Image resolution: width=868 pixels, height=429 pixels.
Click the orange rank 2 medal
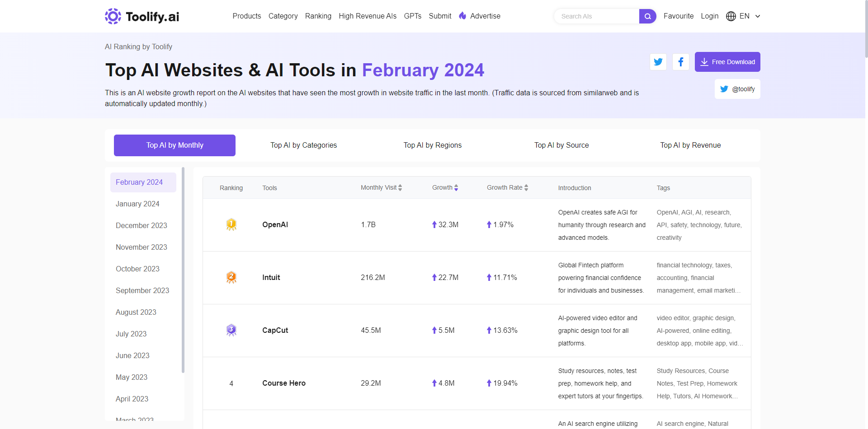[231, 277]
